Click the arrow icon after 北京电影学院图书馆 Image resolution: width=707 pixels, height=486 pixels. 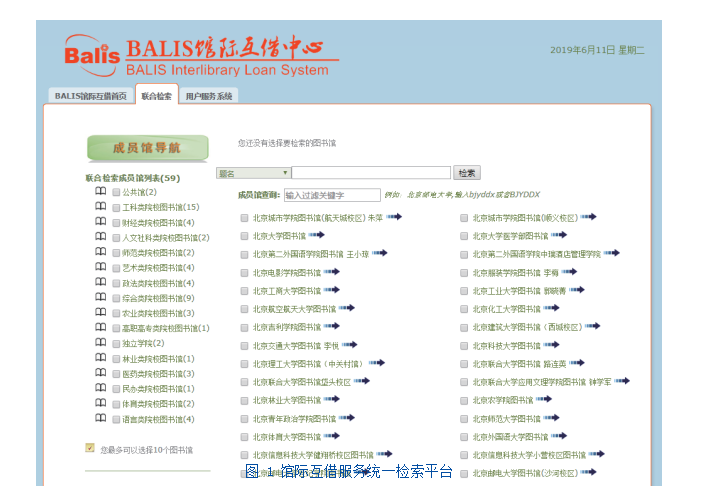(x=332, y=271)
